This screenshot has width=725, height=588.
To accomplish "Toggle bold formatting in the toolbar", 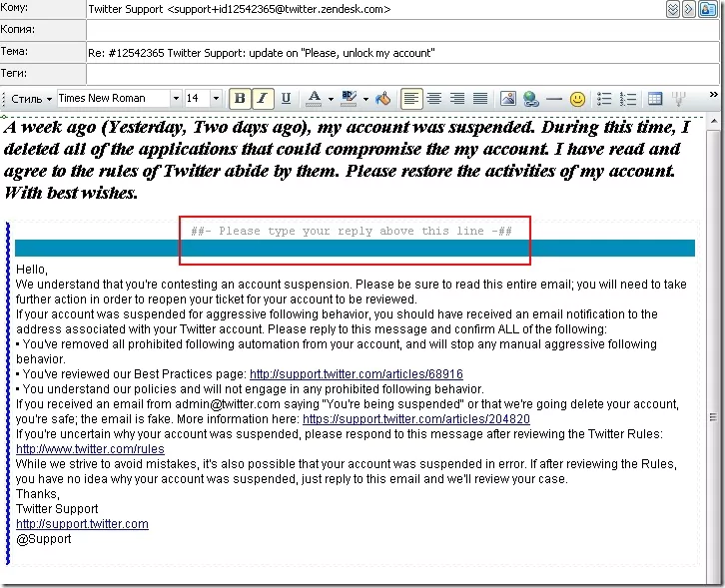I will tap(240, 99).
